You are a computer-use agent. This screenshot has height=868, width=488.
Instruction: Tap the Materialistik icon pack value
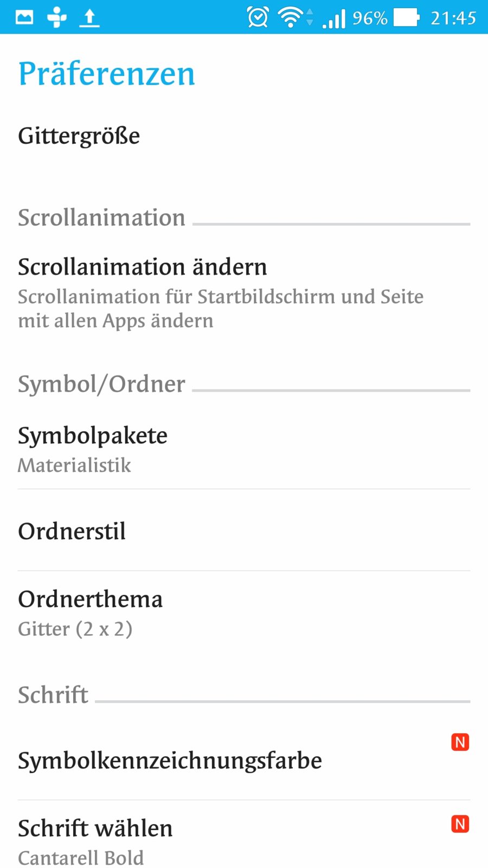coord(74,465)
